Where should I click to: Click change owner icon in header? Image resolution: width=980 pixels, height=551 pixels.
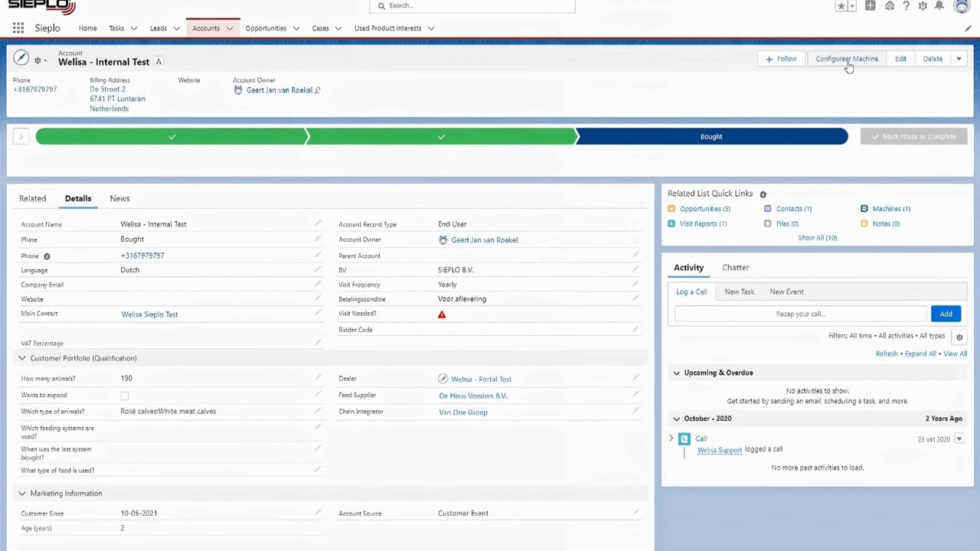click(317, 90)
